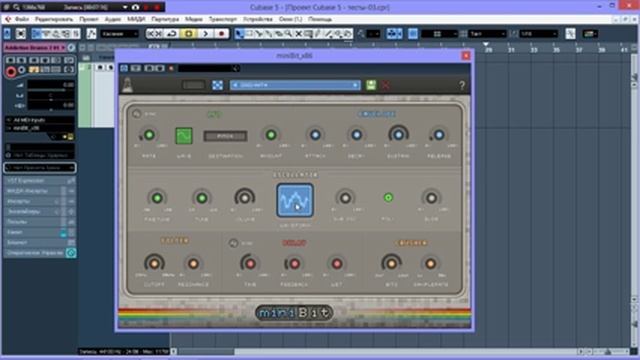Screen dimensions: 640x360
Task: Open the МИДИ menu
Action: pyautogui.click(x=136, y=19)
